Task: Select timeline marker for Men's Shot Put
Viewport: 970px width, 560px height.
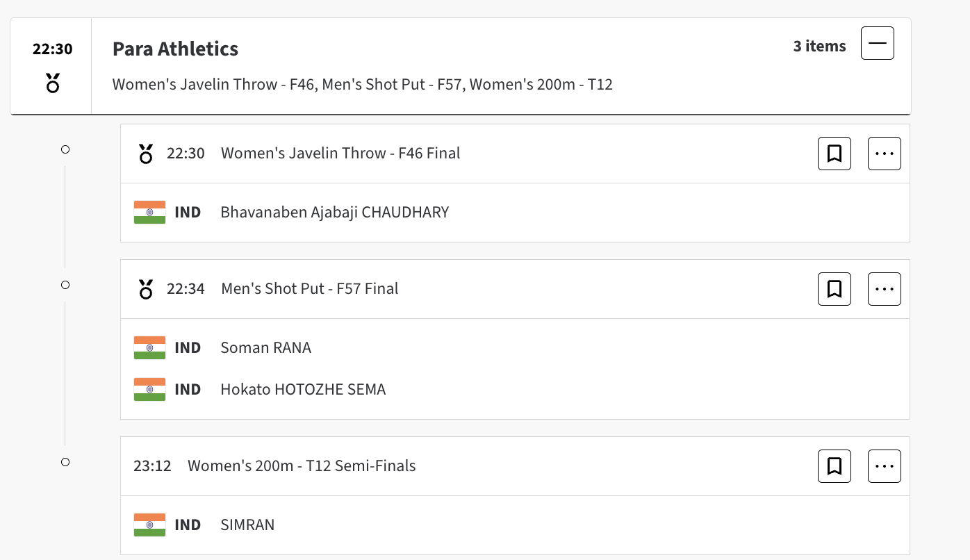Action: (x=65, y=285)
